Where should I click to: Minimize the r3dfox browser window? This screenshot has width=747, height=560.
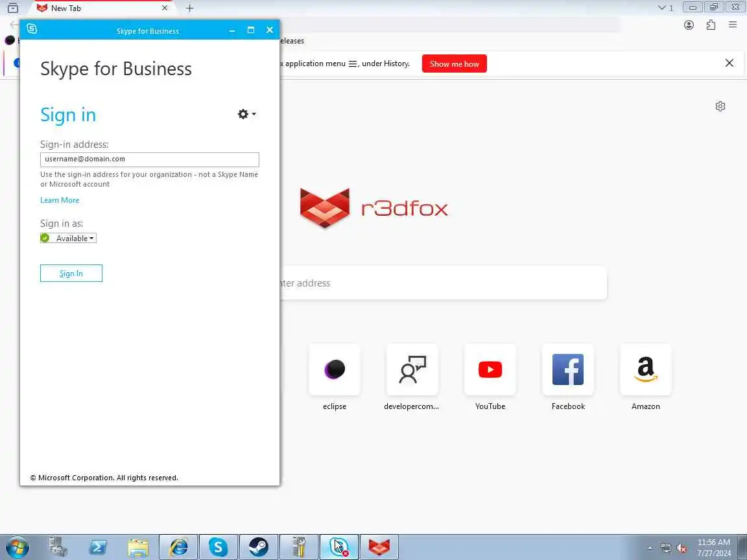(x=693, y=7)
